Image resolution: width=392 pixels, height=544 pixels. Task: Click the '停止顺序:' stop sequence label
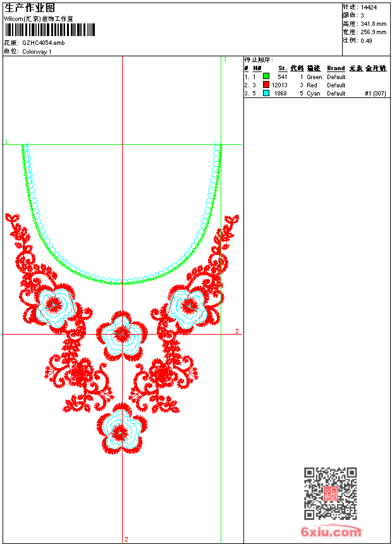pyautogui.click(x=259, y=60)
